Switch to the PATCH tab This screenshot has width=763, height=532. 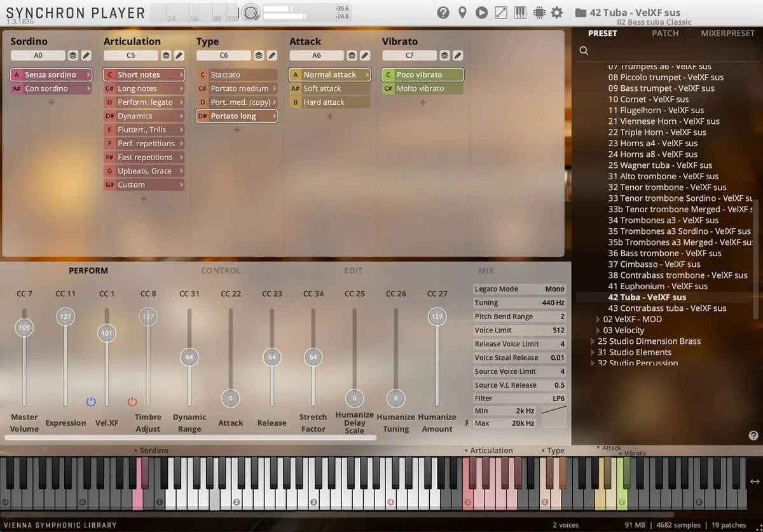(x=664, y=34)
